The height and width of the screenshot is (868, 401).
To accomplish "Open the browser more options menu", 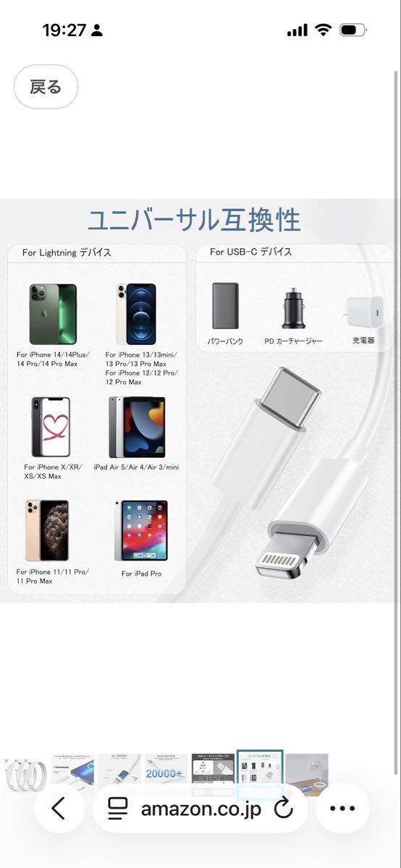I will pyautogui.click(x=342, y=809).
